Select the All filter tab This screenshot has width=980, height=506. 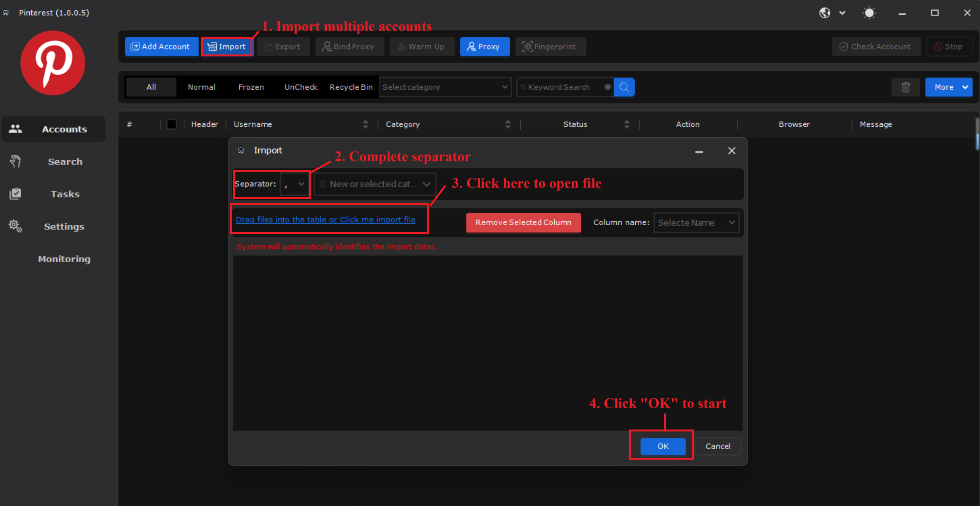point(151,87)
